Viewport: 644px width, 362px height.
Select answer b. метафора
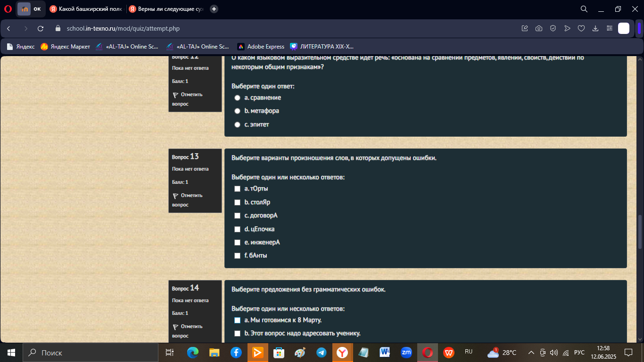coord(238,111)
